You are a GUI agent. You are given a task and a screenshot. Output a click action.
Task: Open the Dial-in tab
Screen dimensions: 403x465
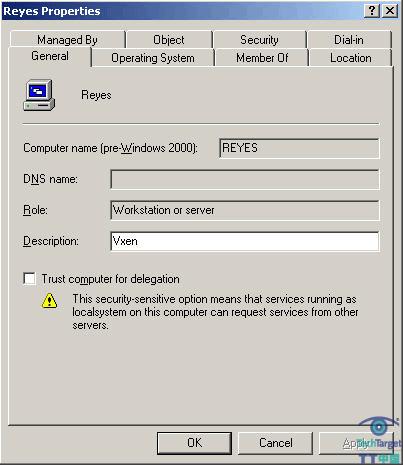click(349, 40)
